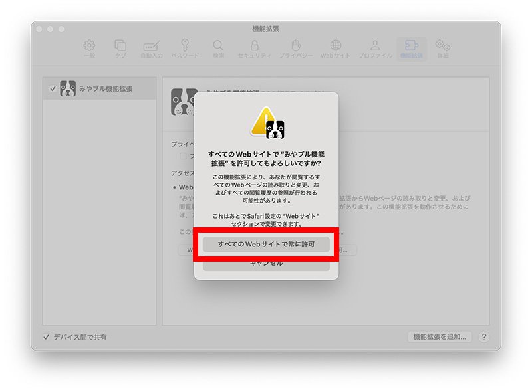Image resolution: width=532 pixels, height=392 pixels.
Task: Open the 一般 (General) settings tab
Action: [x=90, y=49]
